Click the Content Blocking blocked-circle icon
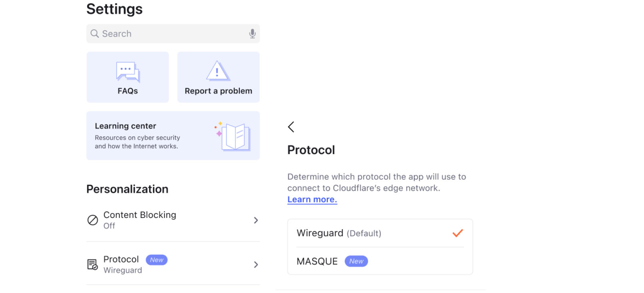 point(93,220)
